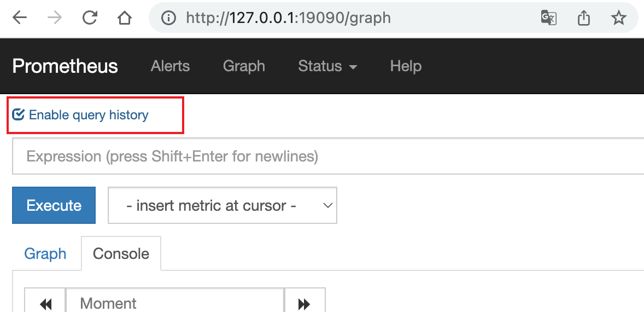This screenshot has height=312, width=644.
Task: Click the browser back arrow
Action: [20, 18]
